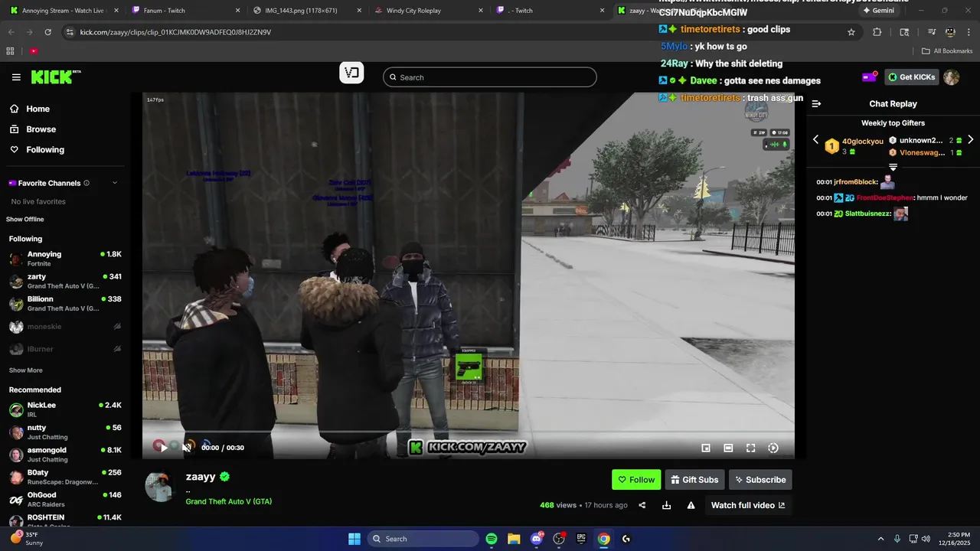The image size is (980, 551).
Task: Collapse the top gifters panel
Action: 893,167
